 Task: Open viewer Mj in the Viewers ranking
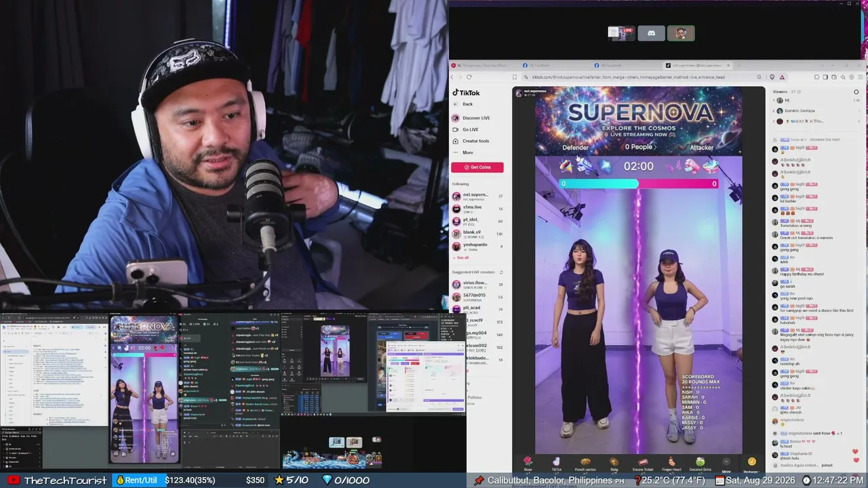coord(816,100)
